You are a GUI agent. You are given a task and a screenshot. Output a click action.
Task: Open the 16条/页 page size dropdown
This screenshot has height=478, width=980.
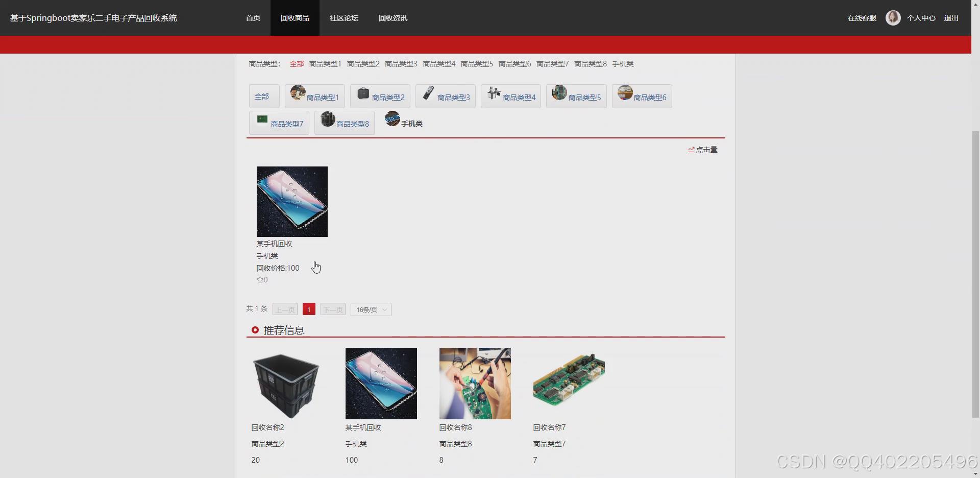point(371,309)
